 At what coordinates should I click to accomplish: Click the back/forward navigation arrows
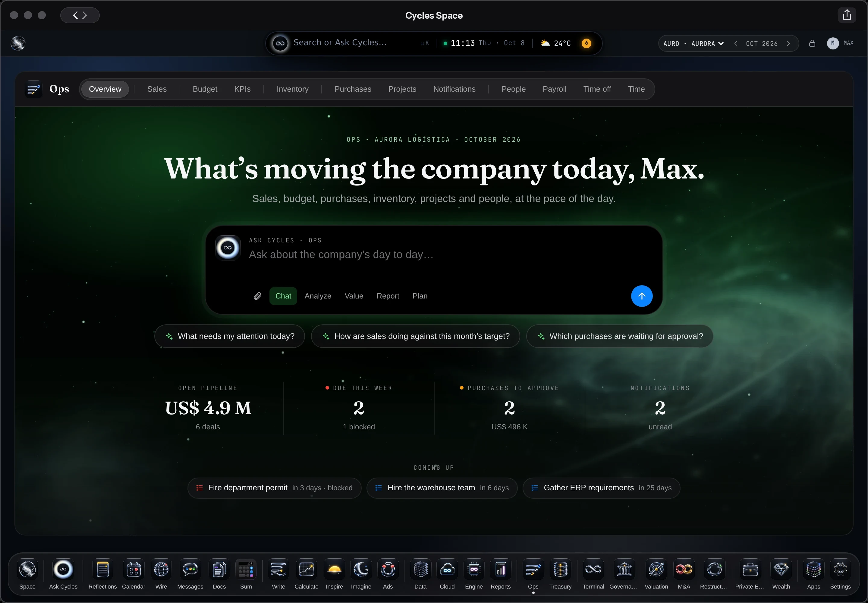tap(80, 15)
